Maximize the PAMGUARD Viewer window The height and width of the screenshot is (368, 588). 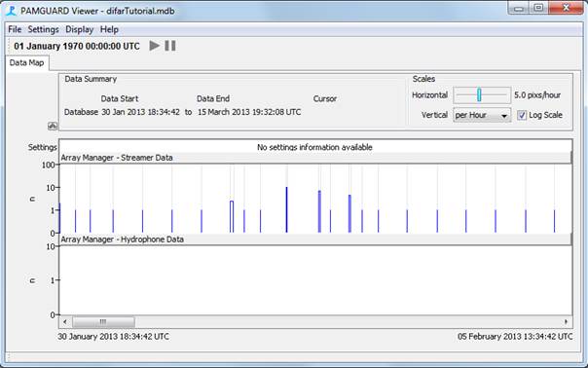538,8
